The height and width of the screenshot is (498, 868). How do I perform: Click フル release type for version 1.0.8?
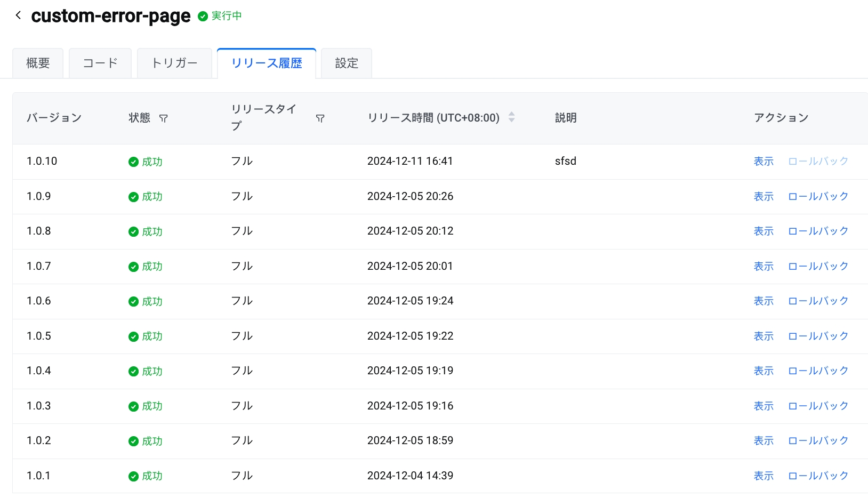tap(242, 231)
